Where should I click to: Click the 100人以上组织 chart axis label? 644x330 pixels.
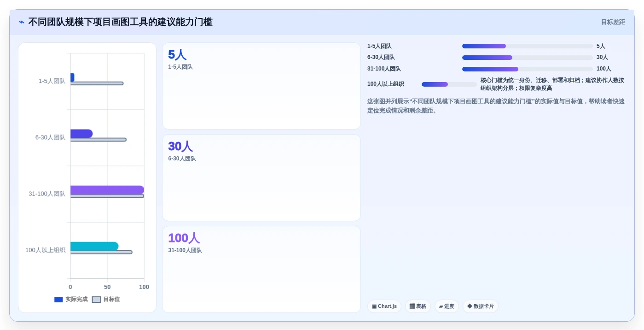click(x=46, y=250)
